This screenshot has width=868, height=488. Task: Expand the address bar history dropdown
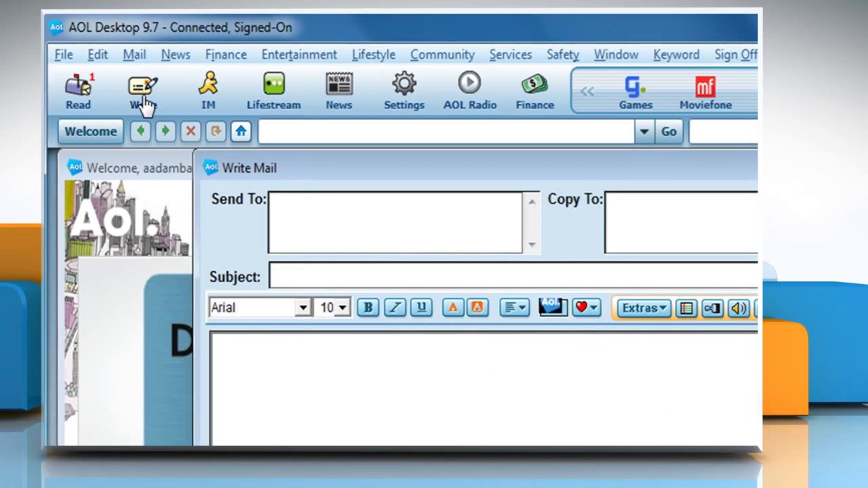pos(644,131)
